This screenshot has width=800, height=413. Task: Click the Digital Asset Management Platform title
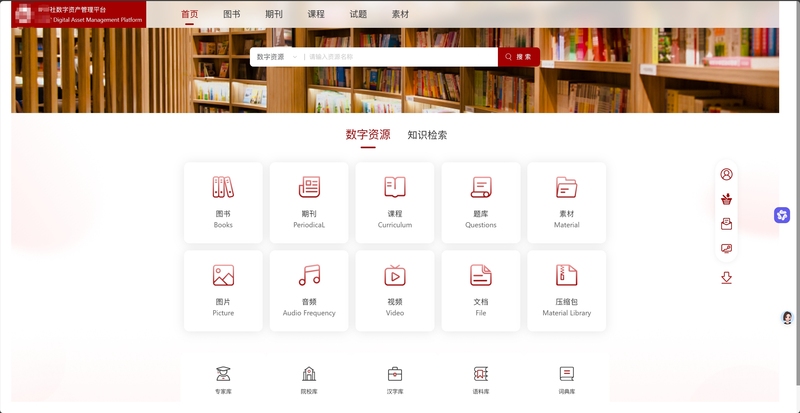click(x=97, y=20)
